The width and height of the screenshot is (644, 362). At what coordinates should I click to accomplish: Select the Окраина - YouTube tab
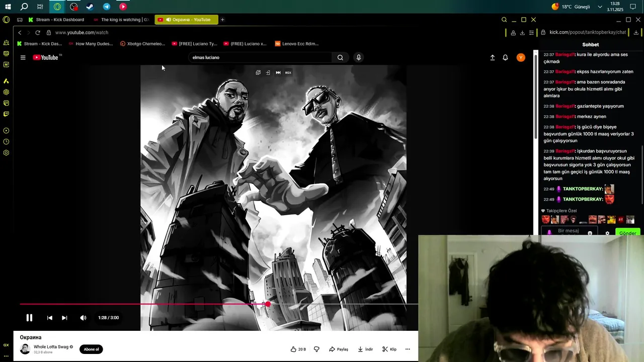(x=187, y=20)
